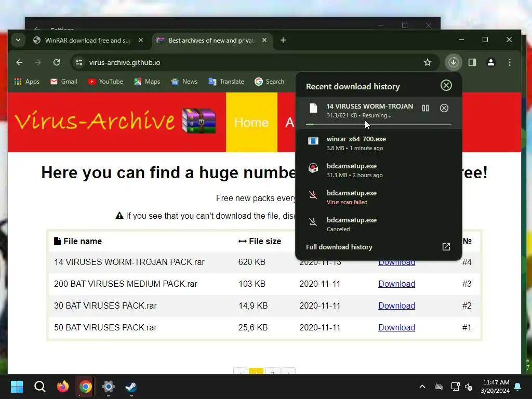Select the Best archives of new tab
This screenshot has width=532, height=399.
click(212, 41)
